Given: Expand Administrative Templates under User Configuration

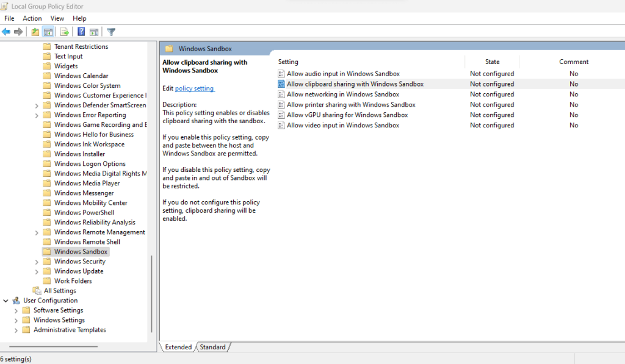Looking at the screenshot, I should point(16,330).
